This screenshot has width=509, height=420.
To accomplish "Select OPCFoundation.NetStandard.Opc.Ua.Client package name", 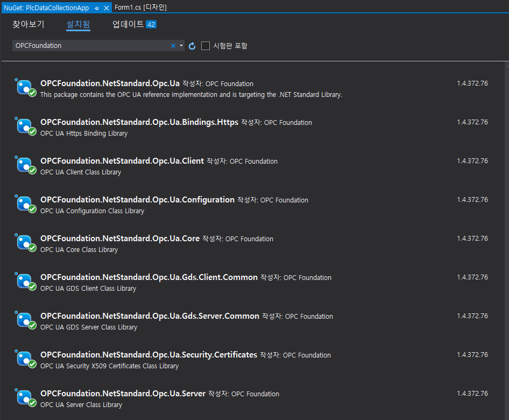I will tap(122, 161).
